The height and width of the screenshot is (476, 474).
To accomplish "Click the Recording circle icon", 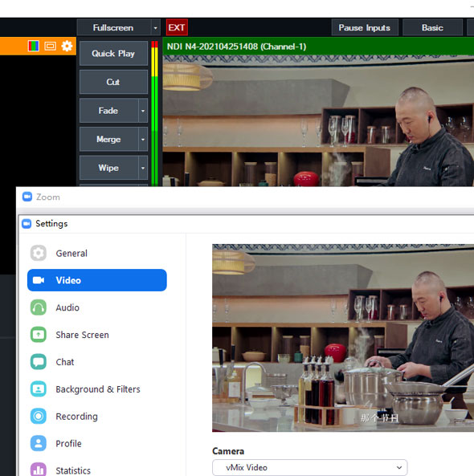I will (x=39, y=416).
